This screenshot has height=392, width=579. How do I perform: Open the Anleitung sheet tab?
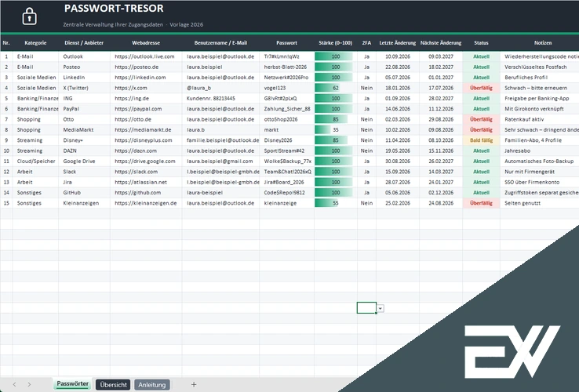pyautogui.click(x=151, y=385)
